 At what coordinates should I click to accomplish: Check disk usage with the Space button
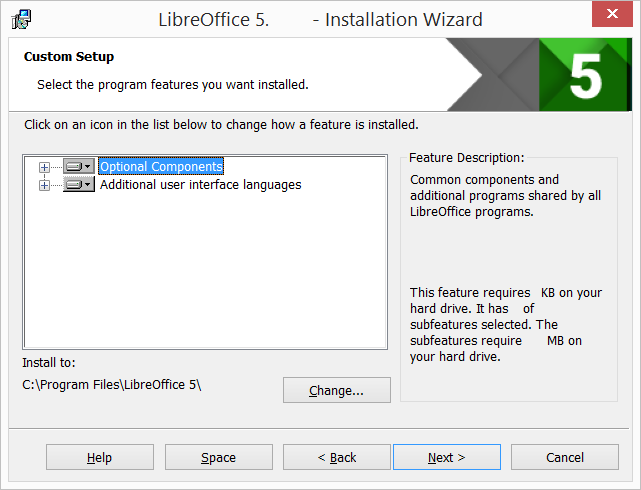pyautogui.click(x=218, y=457)
